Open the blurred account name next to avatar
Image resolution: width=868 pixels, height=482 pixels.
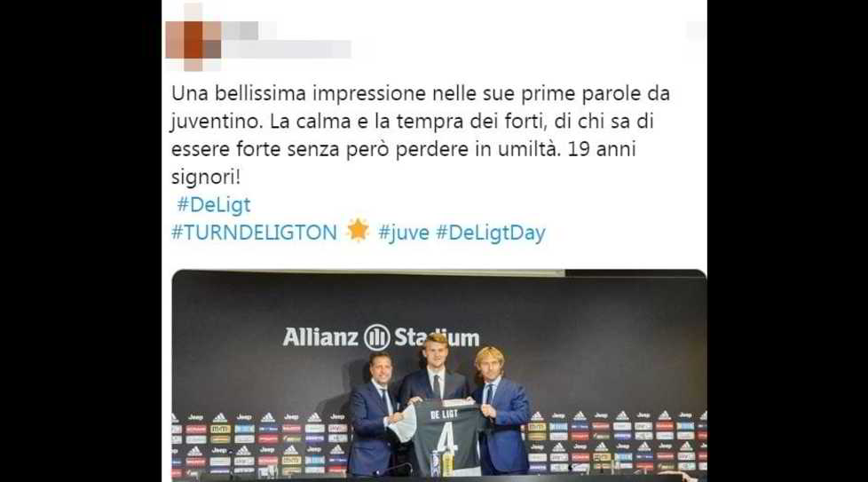tap(287, 41)
